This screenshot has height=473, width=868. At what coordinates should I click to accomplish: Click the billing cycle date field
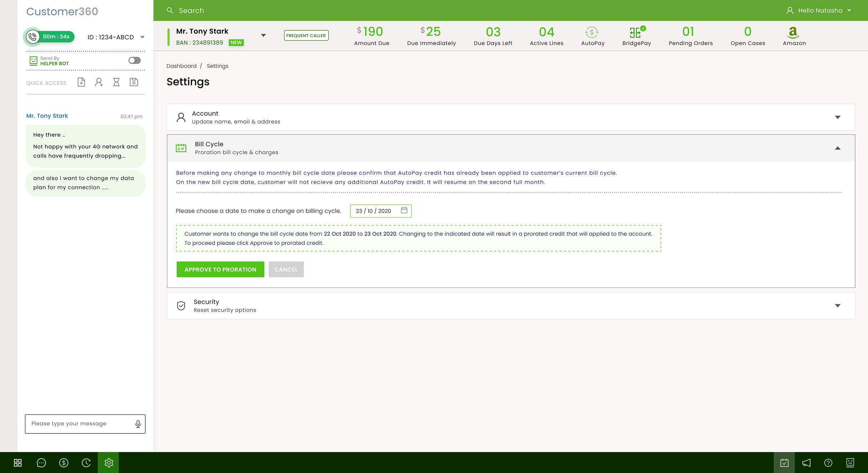pyautogui.click(x=381, y=211)
